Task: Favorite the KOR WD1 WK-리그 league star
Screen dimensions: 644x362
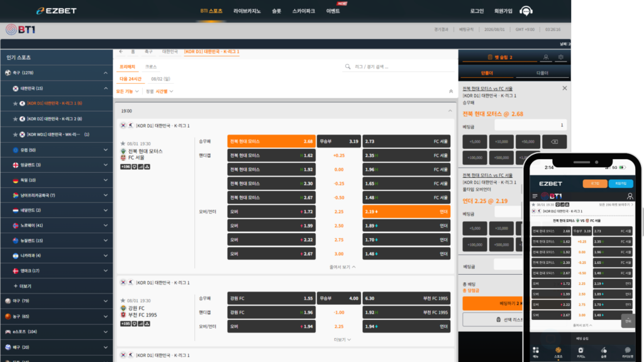Action: pos(15,134)
